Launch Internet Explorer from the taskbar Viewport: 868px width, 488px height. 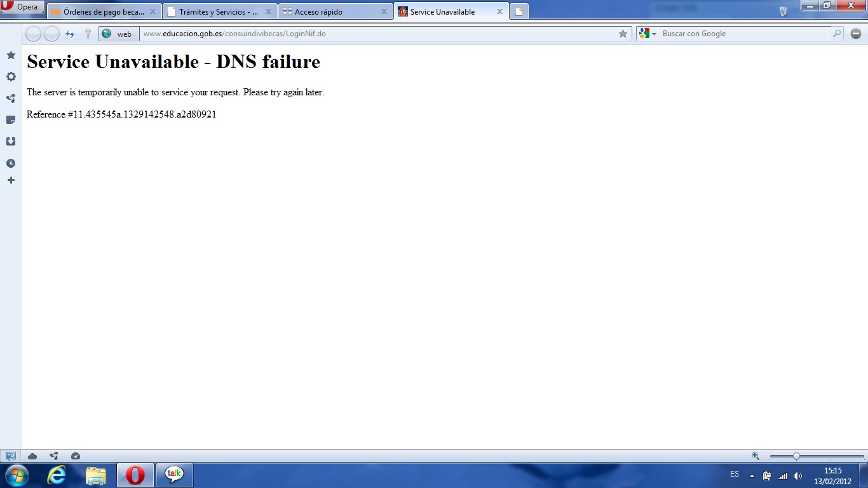pyautogui.click(x=57, y=475)
